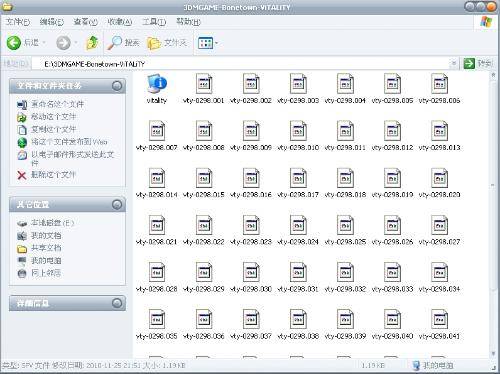Select file icon vty-0298.022
The image size is (500, 374).
click(204, 225)
